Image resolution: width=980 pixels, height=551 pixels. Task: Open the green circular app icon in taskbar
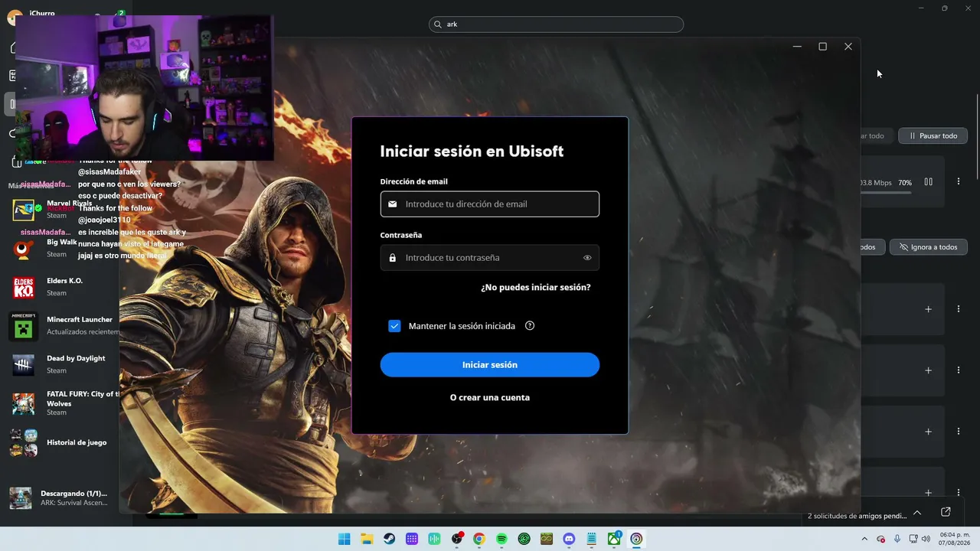(x=524, y=539)
